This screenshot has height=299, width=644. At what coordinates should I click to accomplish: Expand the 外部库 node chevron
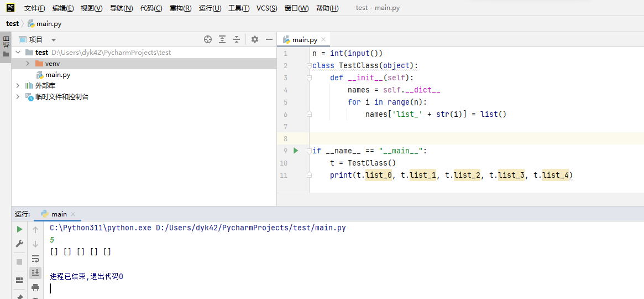click(18, 85)
